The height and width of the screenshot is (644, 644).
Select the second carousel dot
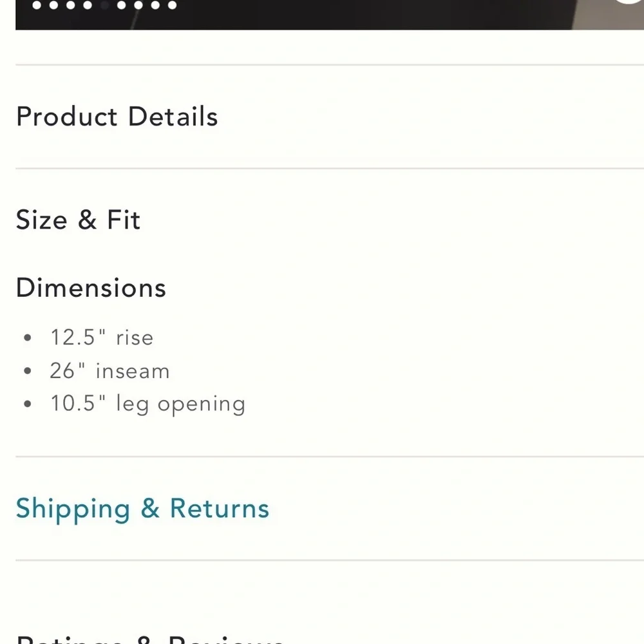53,5
